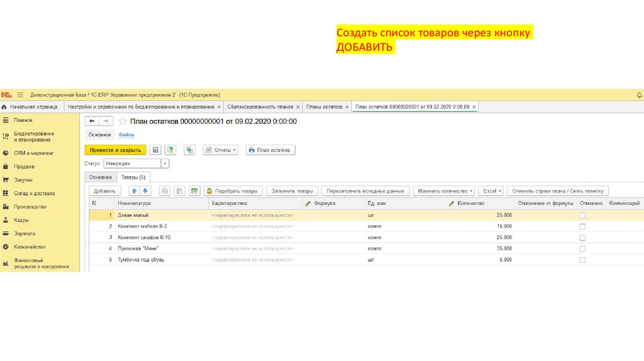
Task: Open the Excel dropdown button
Action: [x=491, y=191]
